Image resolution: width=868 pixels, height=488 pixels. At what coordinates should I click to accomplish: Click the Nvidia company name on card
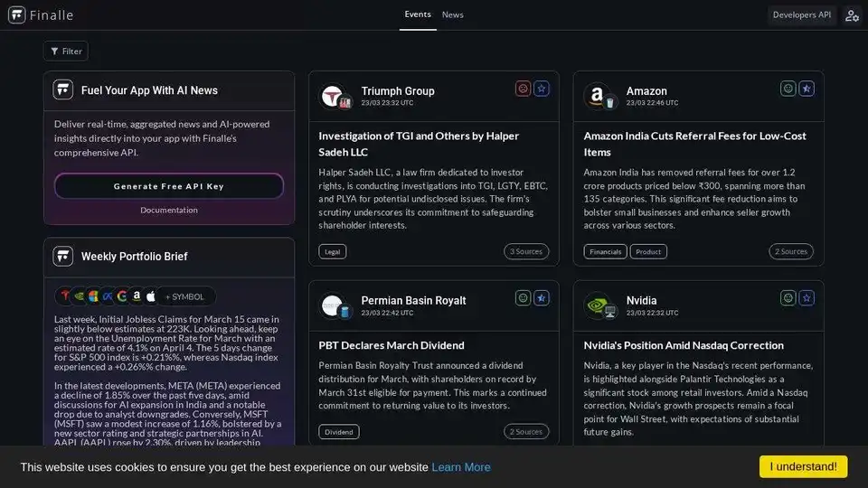[641, 300]
